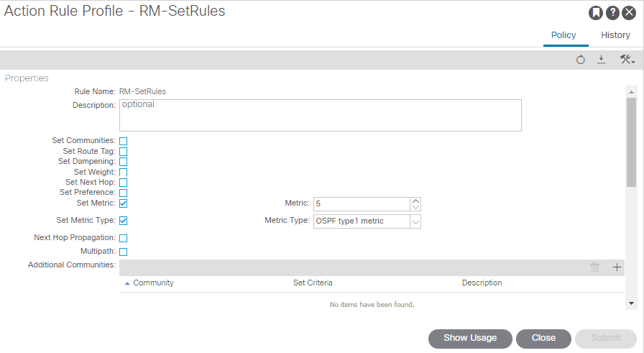
Task: Click the bookmark icon in title bar
Action: [x=596, y=13]
